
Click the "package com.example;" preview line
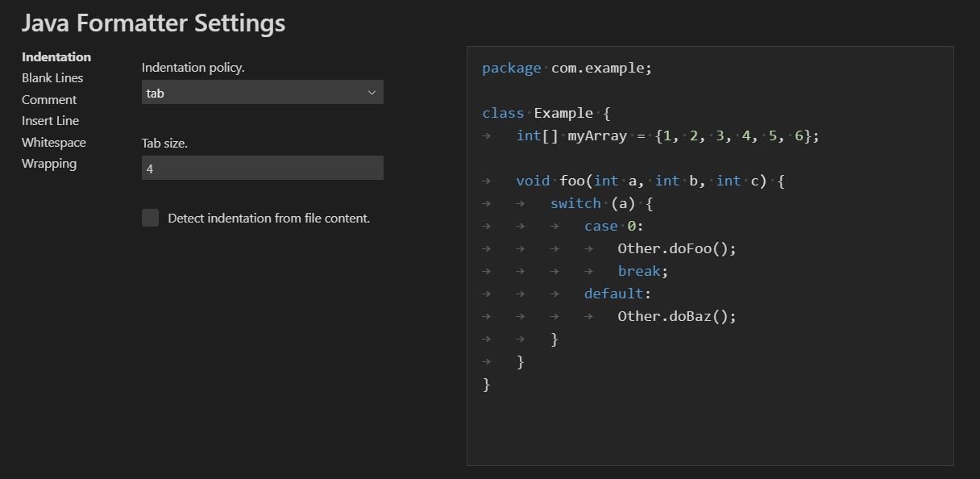click(566, 68)
